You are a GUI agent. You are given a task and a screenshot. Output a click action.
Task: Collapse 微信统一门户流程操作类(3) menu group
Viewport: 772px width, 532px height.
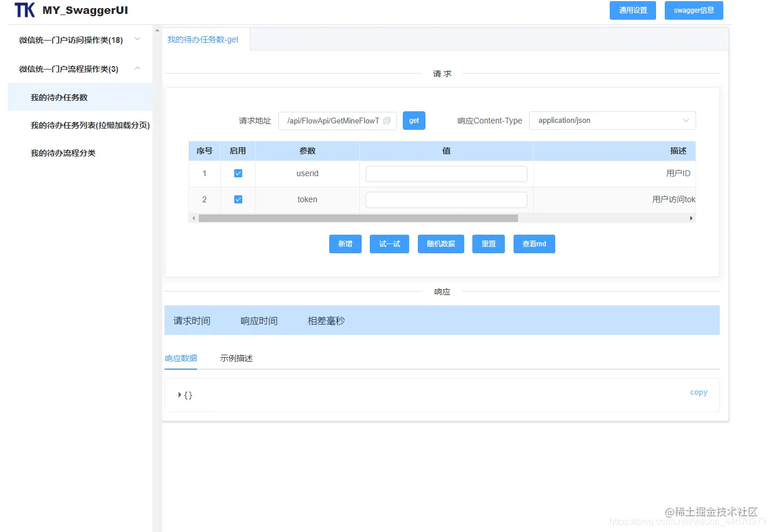[80, 69]
